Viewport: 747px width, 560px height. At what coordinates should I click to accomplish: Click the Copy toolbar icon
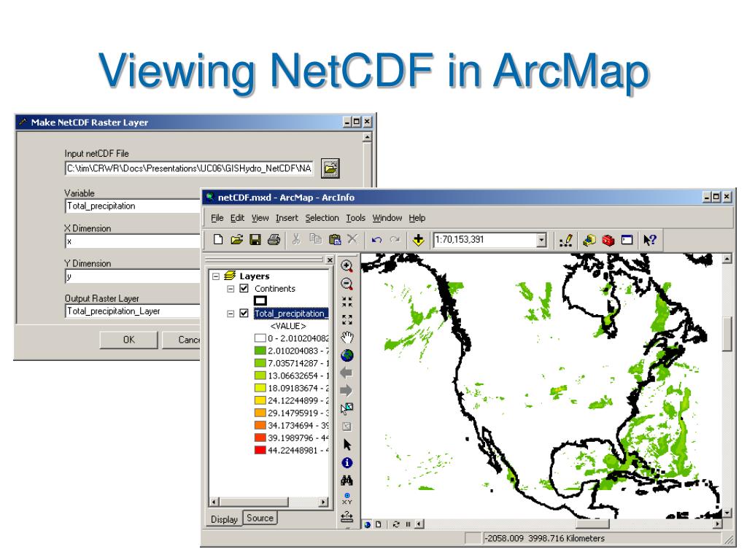click(x=315, y=239)
